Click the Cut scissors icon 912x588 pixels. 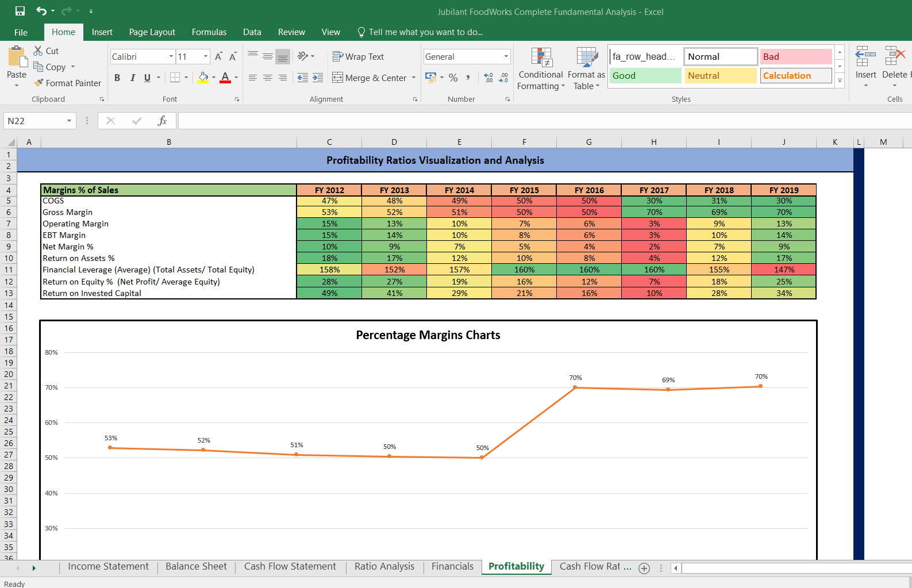pyautogui.click(x=39, y=51)
